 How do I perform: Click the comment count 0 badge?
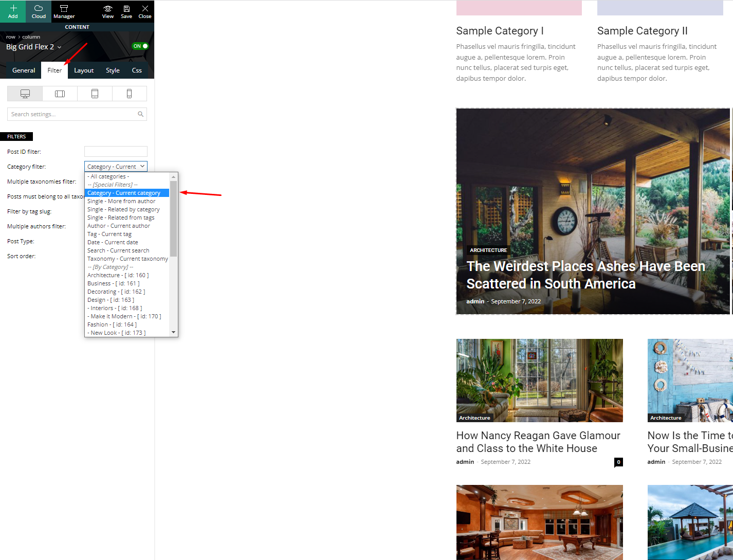click(618, 462)
